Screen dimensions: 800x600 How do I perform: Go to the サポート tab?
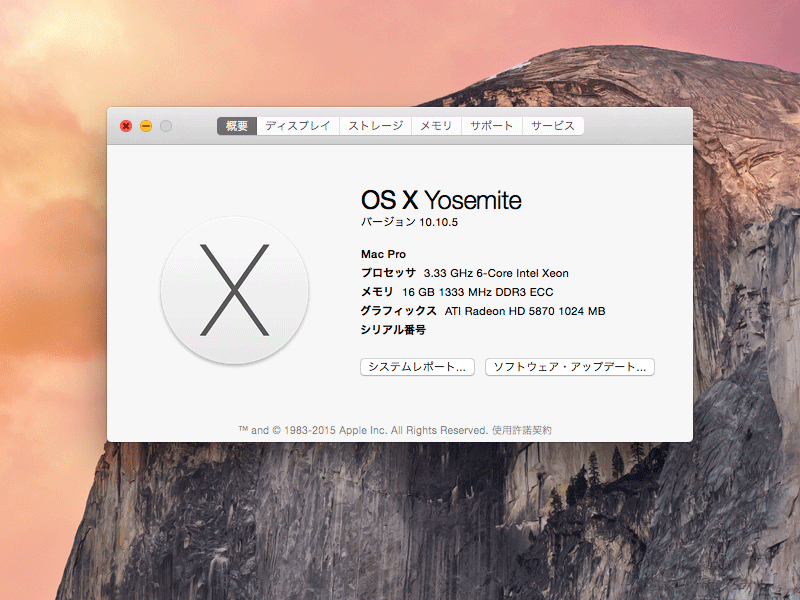click(x=492, y=126)
